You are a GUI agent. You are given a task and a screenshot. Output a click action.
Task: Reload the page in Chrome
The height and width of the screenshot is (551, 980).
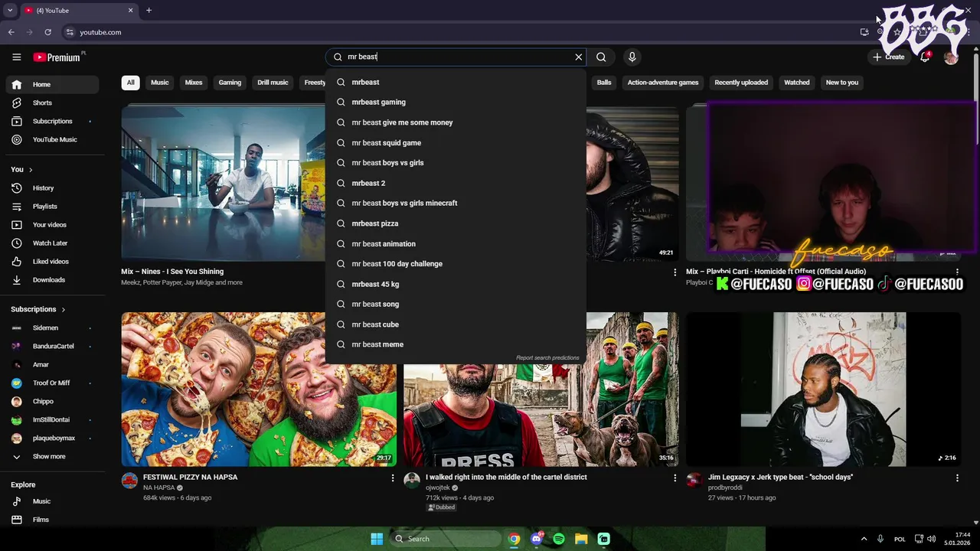[x=47, y=32]
